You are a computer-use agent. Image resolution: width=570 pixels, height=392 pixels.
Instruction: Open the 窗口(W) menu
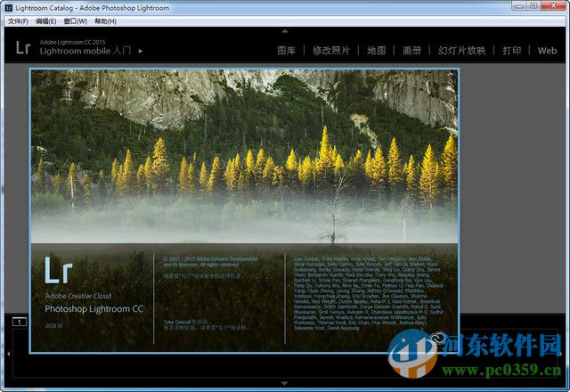click(x=75, y=21)
